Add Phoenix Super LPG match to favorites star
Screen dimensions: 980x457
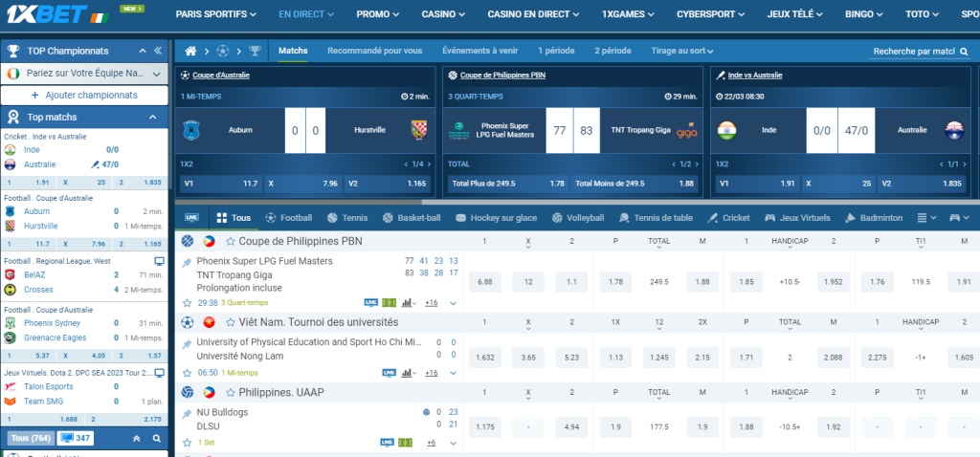coord(187,303)
